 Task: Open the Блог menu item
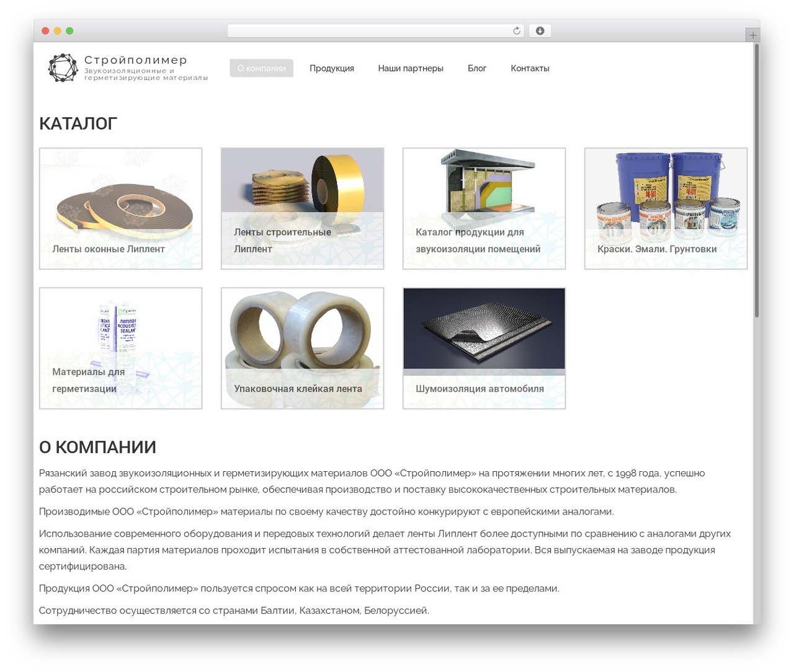(477, 68)
